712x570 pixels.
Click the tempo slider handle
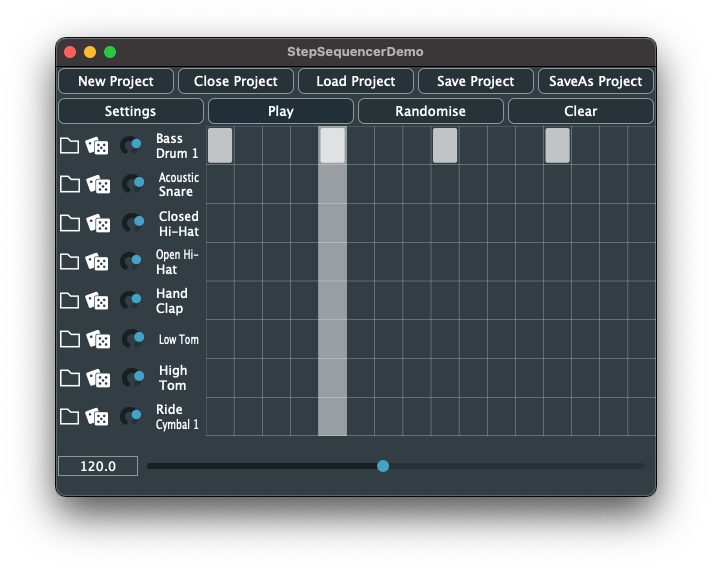[383, 466]
